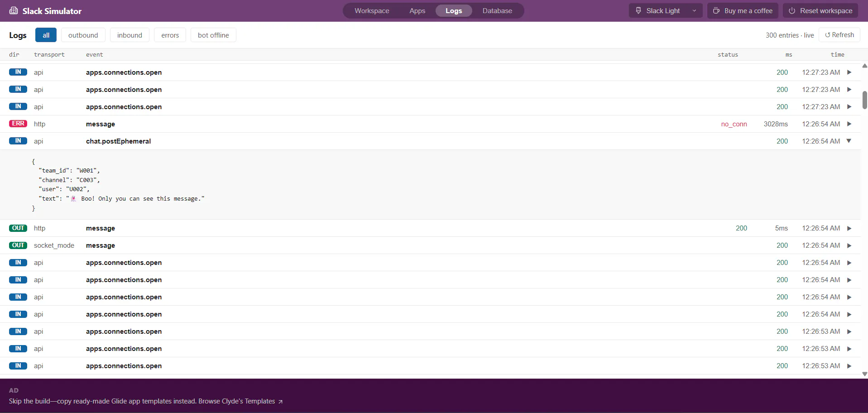Filter logs to inbound entries
This screenshot has width=868, height=413.
coord(129,35)
